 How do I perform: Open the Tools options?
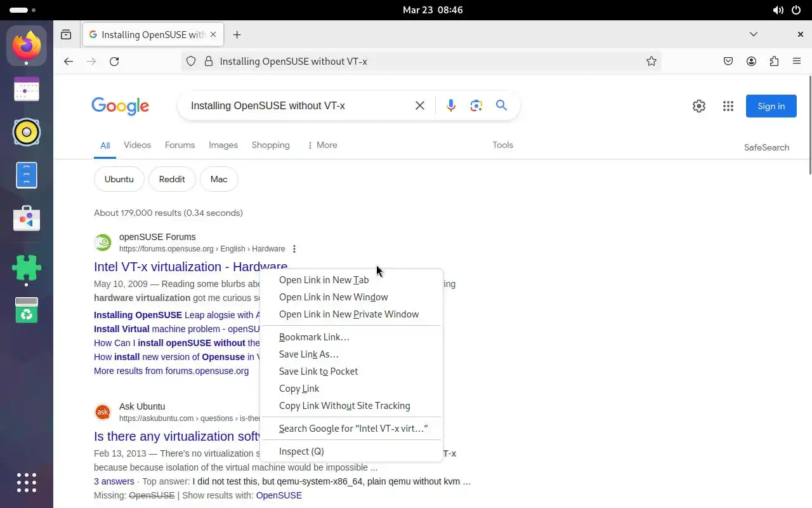(502, 145)
